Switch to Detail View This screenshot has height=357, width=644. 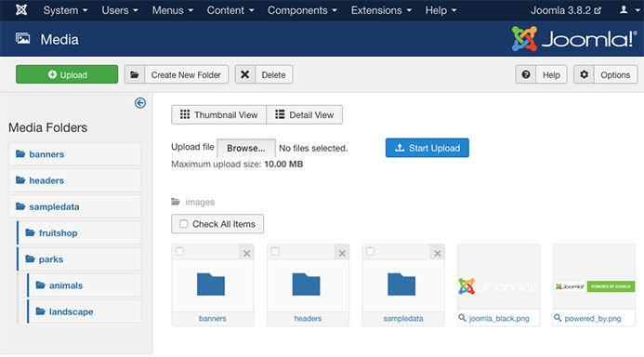point(304,115)
